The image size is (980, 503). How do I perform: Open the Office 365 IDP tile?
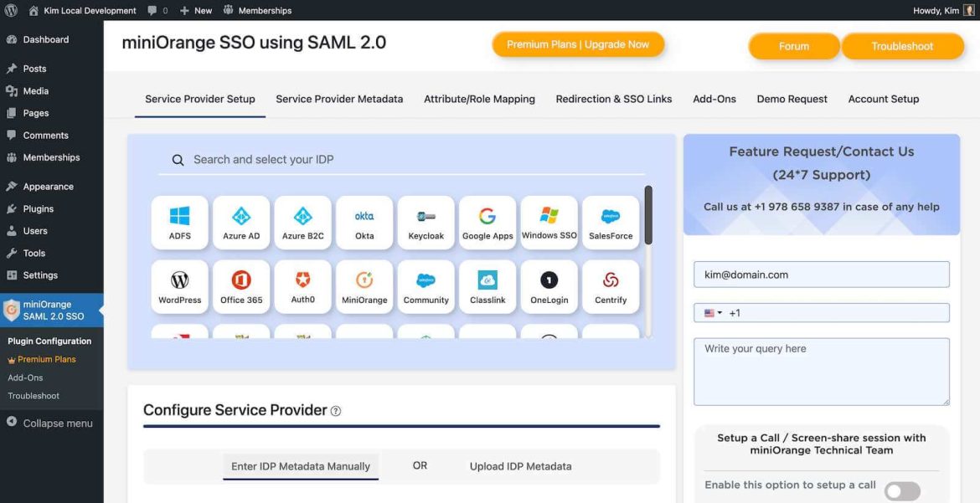(x=241, y=287)
